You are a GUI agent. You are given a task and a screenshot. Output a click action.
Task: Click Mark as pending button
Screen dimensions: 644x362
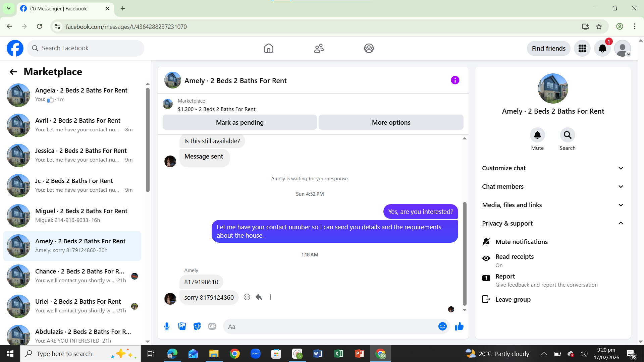(239, 122)
